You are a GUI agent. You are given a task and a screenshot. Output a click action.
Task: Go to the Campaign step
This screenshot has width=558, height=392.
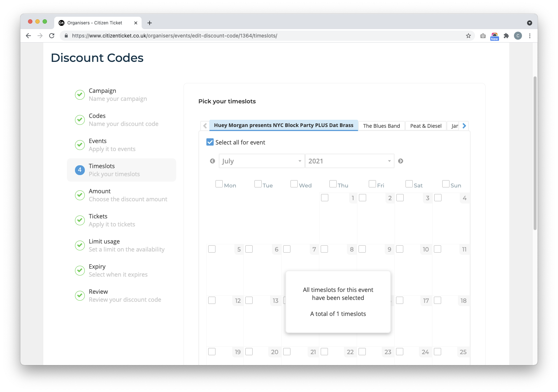point(122,95)
